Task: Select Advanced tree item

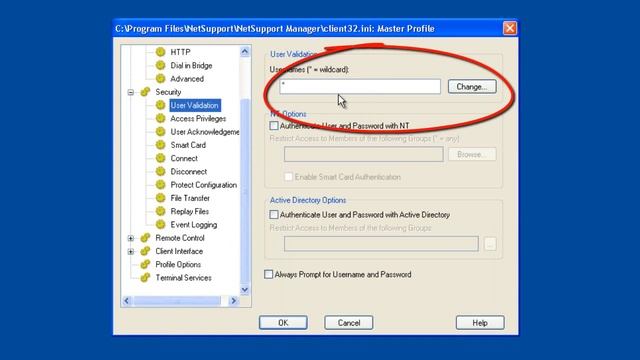Action: (x=187, y=79)
